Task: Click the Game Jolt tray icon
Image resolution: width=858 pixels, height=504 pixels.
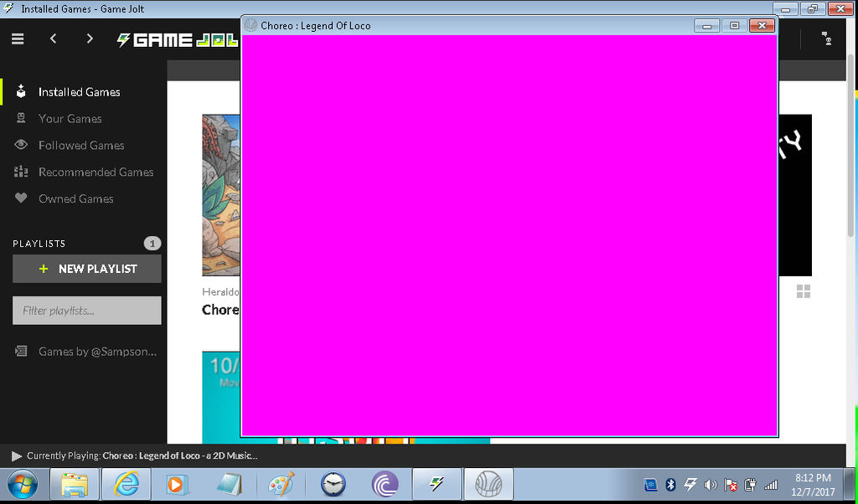Action: (x=690, y=484)
